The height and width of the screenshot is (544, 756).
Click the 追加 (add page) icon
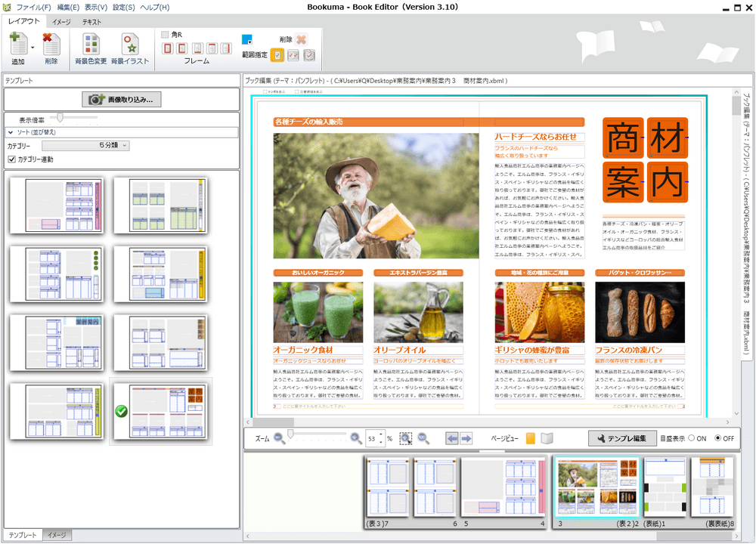(18, 45)
